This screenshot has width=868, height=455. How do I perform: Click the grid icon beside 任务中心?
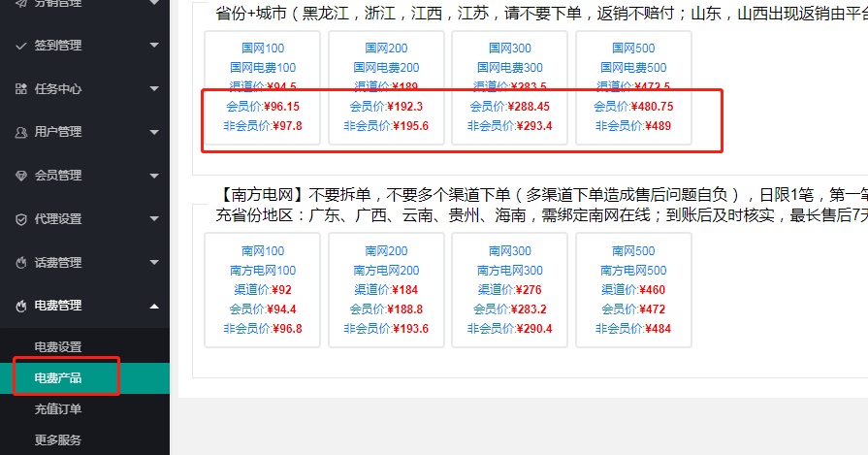tap(21, 88)
